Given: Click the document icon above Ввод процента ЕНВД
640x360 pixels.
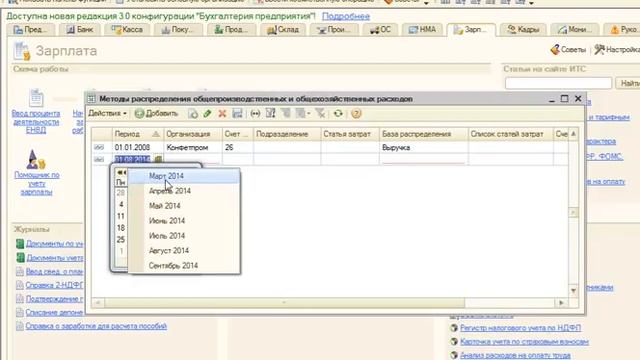Looking at the screenshot, I should click(36, 98).
